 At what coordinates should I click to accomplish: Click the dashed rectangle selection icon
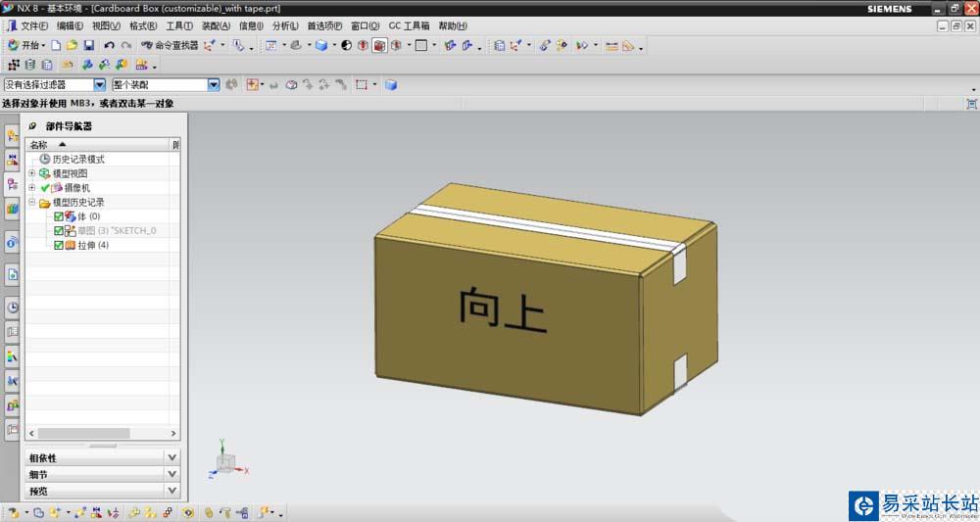click(x=362, y=85)
